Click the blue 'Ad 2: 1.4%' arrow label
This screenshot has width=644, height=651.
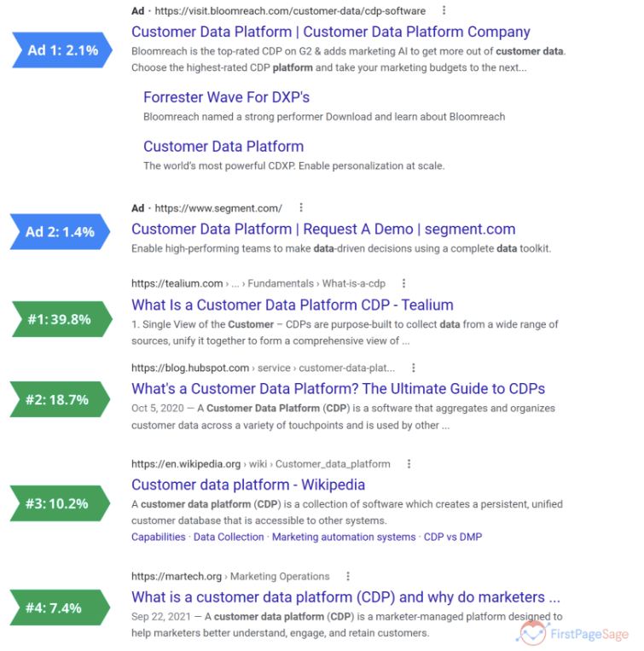pyautogui.click(x=60, y=231)
